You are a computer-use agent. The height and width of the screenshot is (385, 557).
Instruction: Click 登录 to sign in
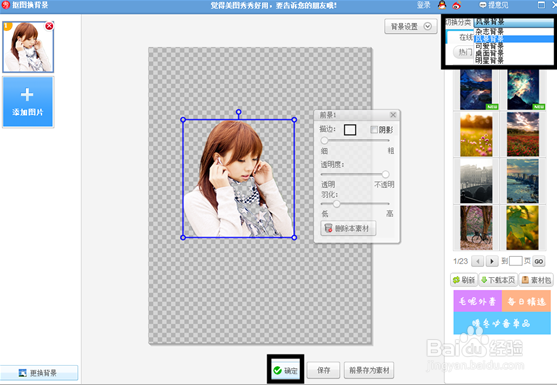pyautogui.click(x=423, y=5)
